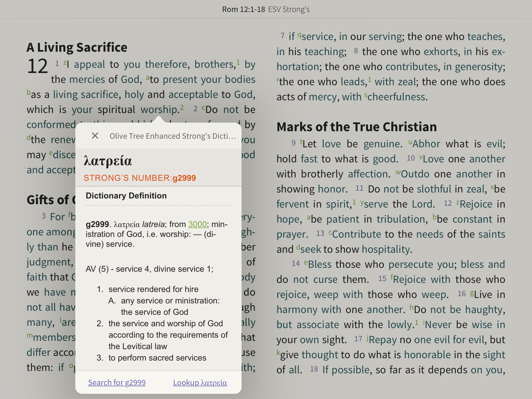This screenshot has width=532, height=399.
Task: Tap the word 'harmony' in verse 16
Action: [297, 309]
